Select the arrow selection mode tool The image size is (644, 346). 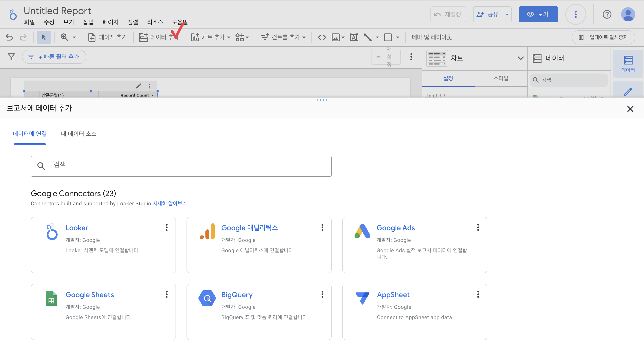pyautogui.click(x=44, y=37)
